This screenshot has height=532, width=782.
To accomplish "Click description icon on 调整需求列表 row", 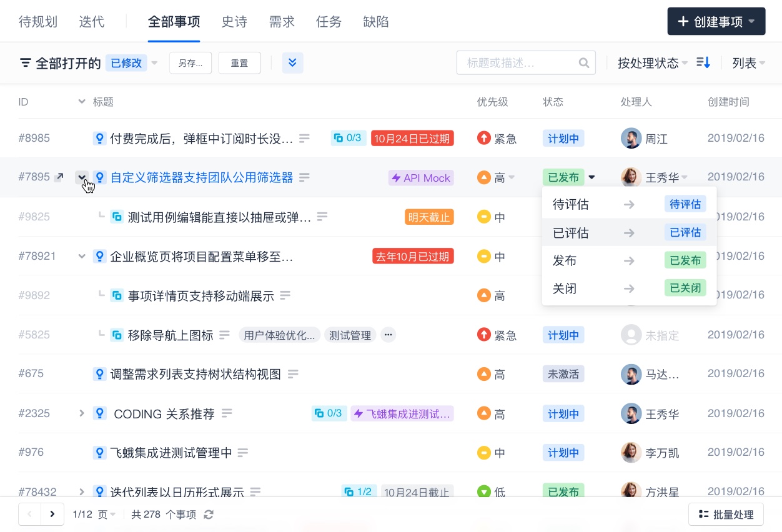I will point(293,374).
